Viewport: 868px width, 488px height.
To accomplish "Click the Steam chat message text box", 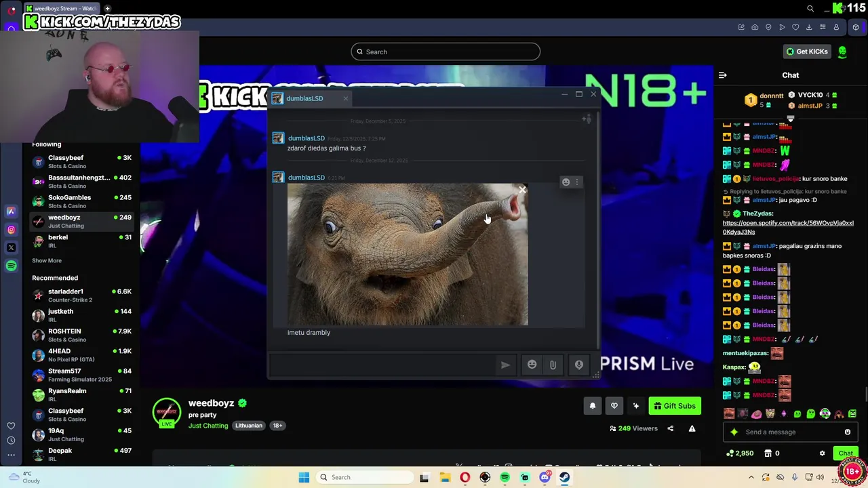I will click(x=383, y=365).
